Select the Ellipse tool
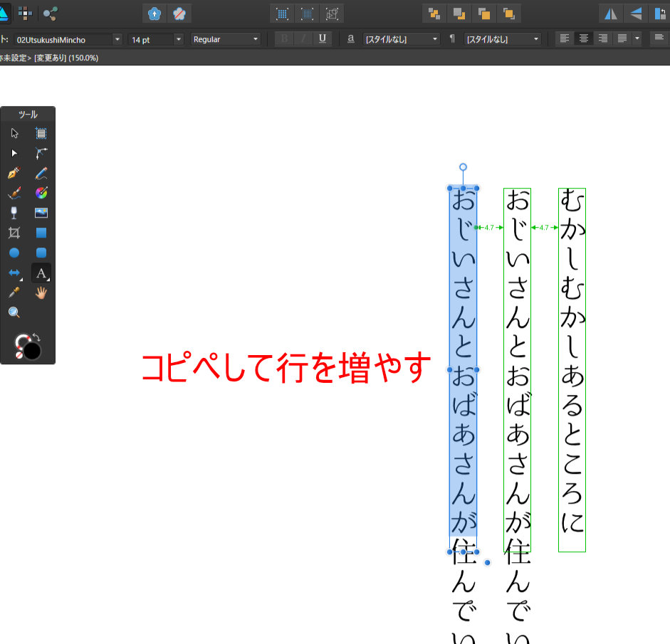This screenshot has width=670, height=644. click(14, 253)
